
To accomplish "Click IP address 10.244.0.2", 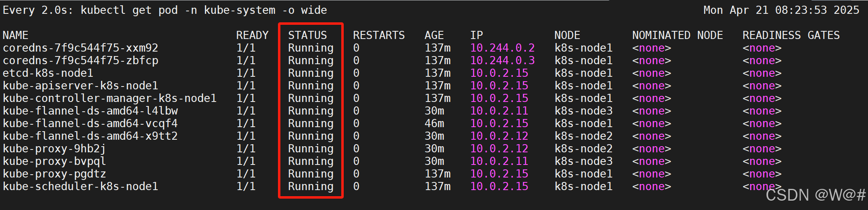I will tap(502, 48).
